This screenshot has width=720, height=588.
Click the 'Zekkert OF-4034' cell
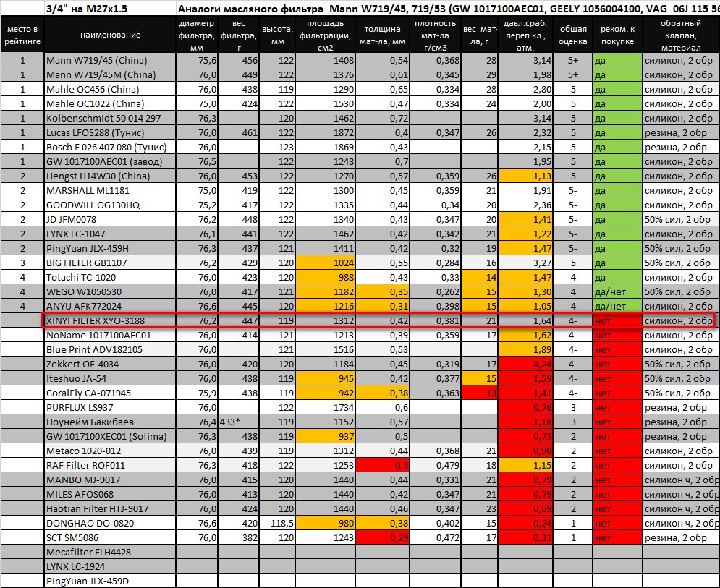click(x=110, y=364)
